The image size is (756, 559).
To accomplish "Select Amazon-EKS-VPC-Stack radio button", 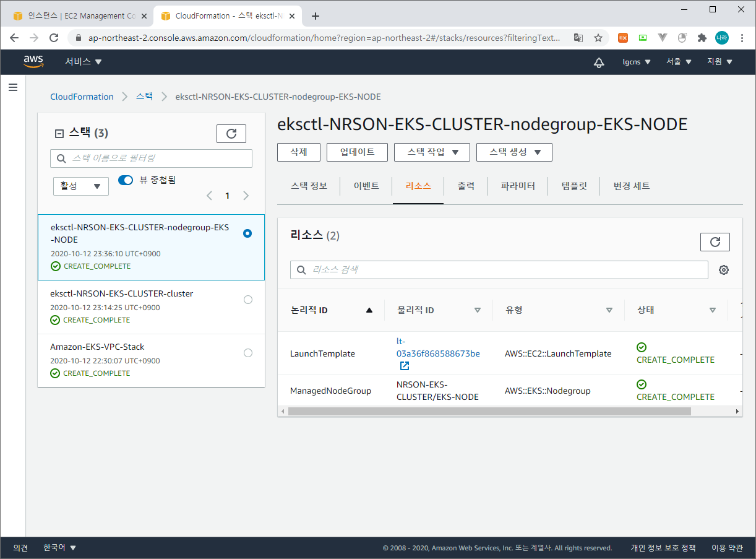I will (248, 353).
